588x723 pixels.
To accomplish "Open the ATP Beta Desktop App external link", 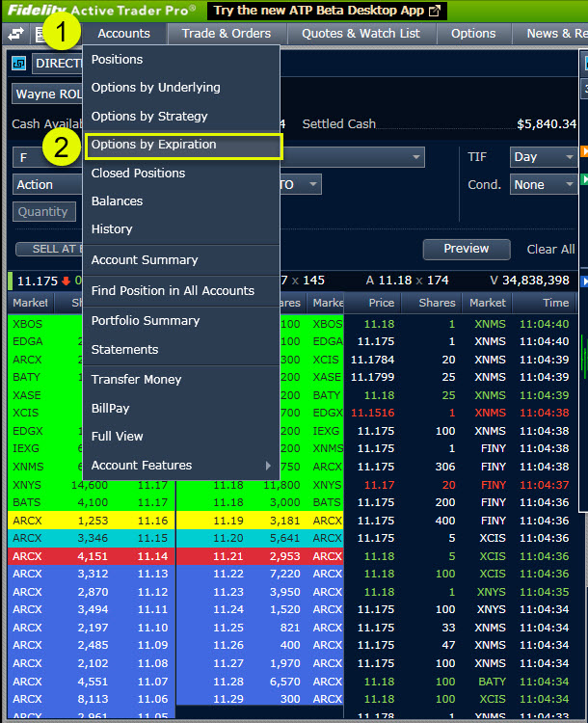I will [x=327, y=11].
